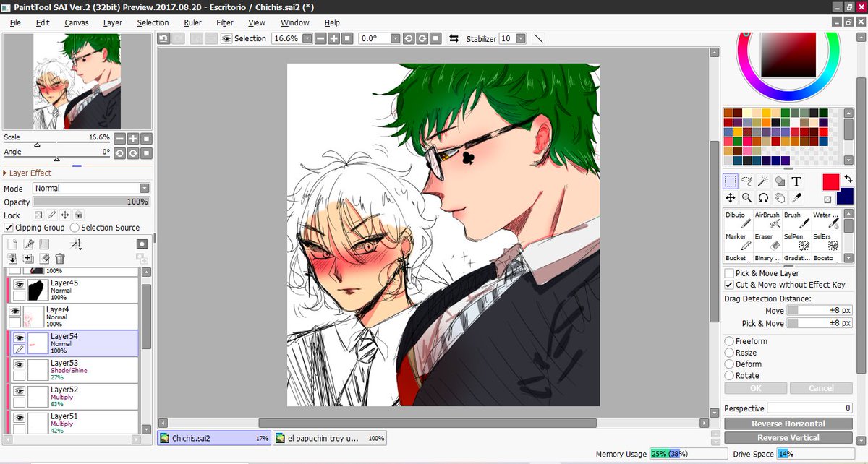
Task: Select the Rotate view tool
Action: 764,197
